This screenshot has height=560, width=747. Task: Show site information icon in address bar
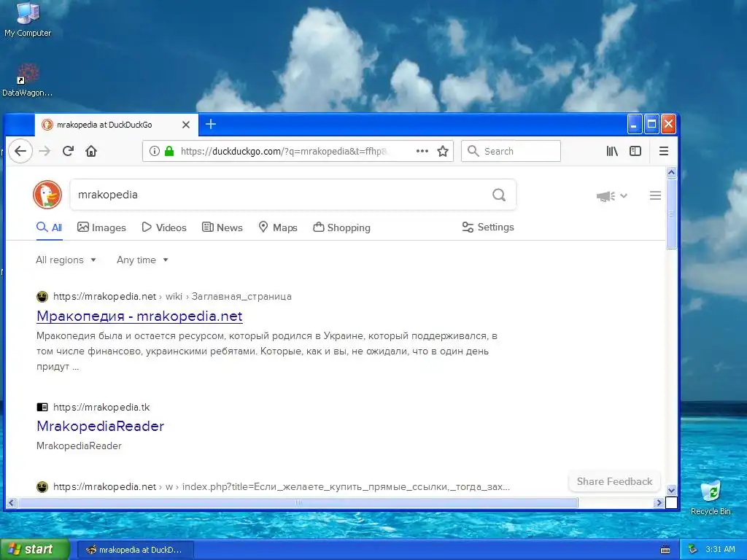tap(155, 151)
